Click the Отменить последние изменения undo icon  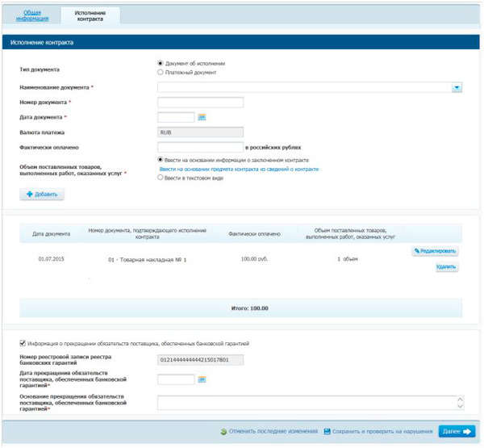223,432
